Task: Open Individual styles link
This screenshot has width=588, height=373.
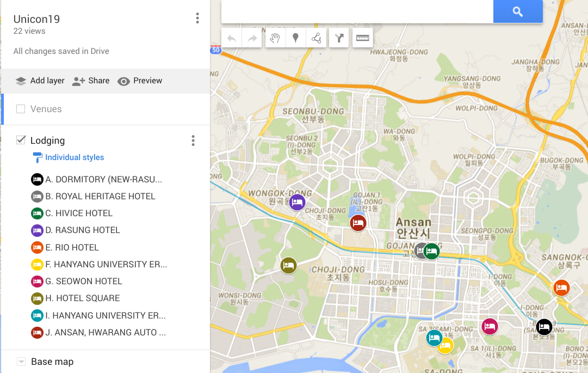Action: (75, 157)
